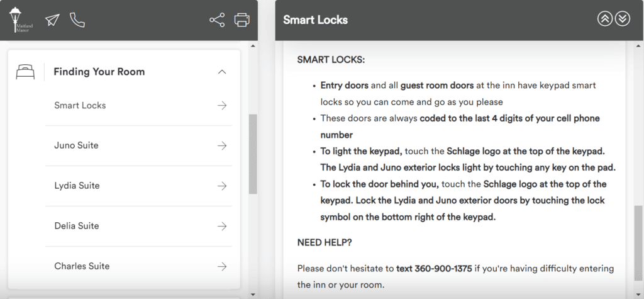Click the NEED HELP? heading

tap(325, 242)
